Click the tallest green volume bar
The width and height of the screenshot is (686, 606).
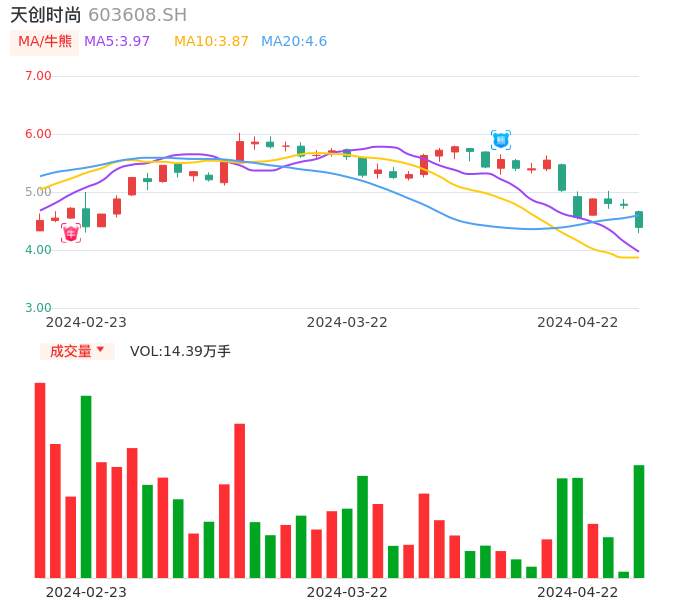coord(86,487)
